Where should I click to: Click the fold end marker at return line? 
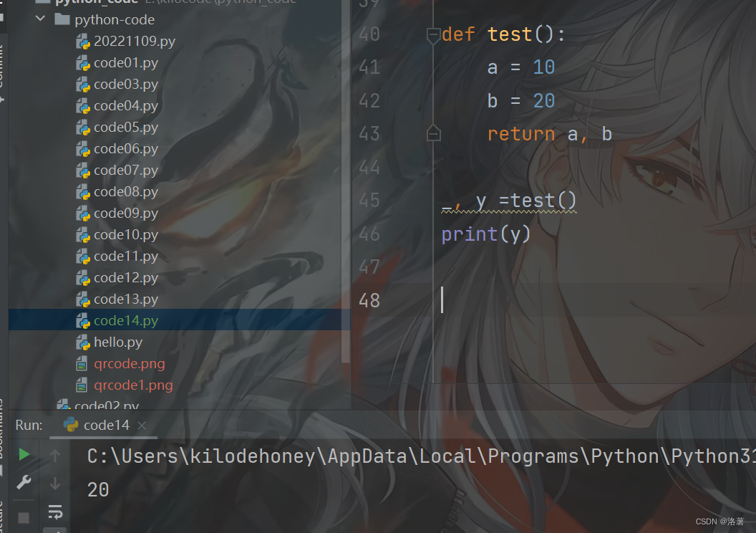tap(433, 133)
